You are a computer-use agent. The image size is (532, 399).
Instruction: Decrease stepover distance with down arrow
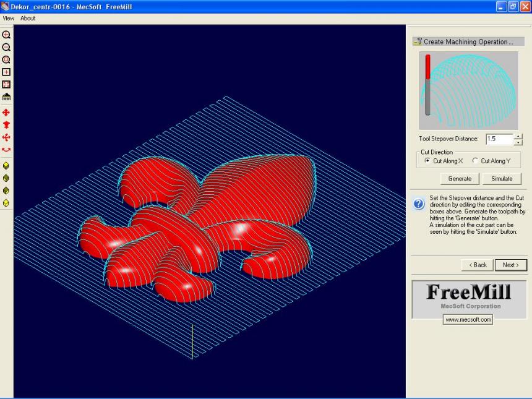(518, 142)
